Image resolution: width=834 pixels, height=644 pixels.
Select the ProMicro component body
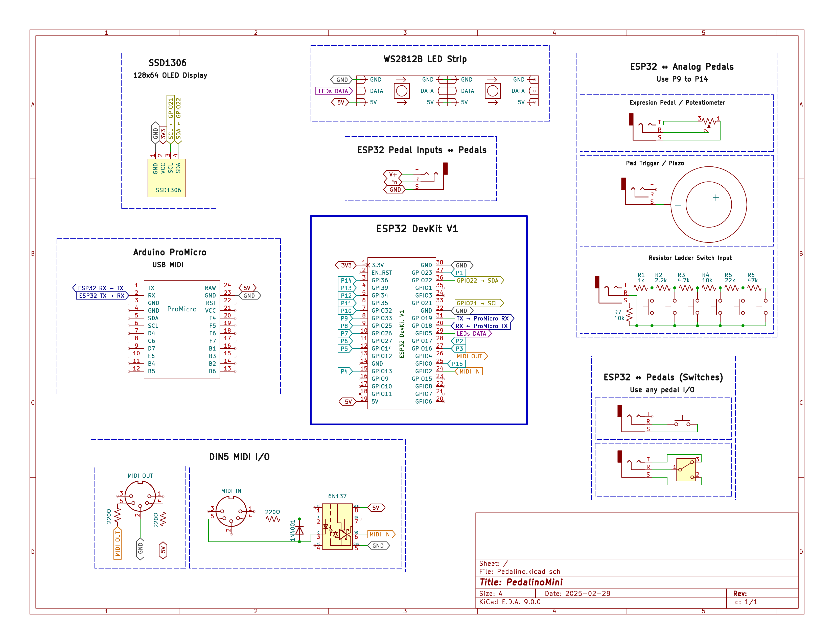tap(182, 330)
